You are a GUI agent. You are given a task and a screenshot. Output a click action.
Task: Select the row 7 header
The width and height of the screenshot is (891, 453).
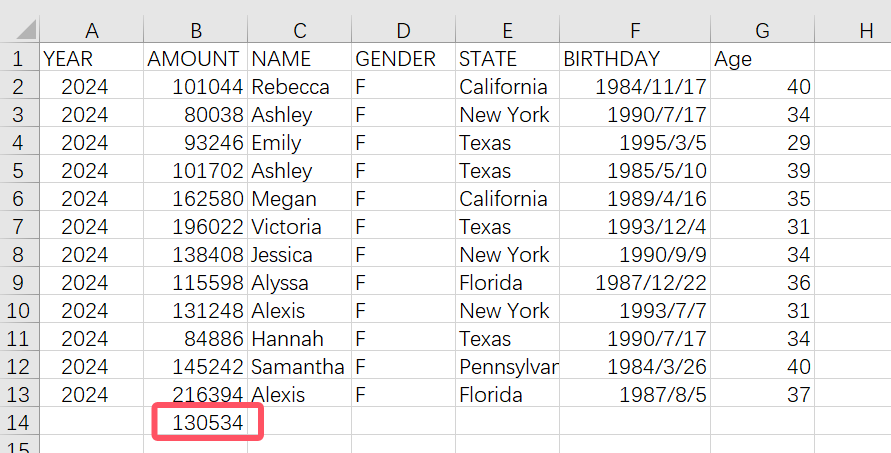[18, 227]
